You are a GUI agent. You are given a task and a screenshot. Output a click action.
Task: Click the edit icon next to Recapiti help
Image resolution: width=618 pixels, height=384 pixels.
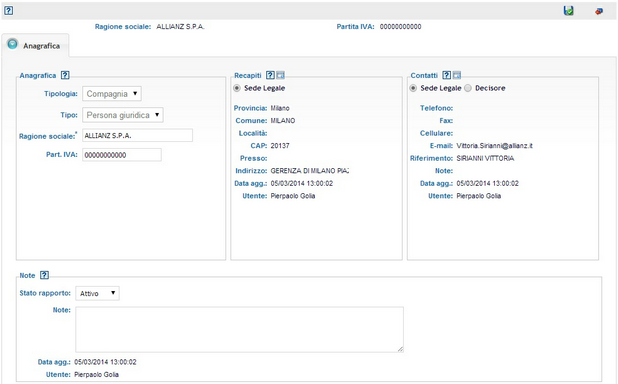click(280, 75)
